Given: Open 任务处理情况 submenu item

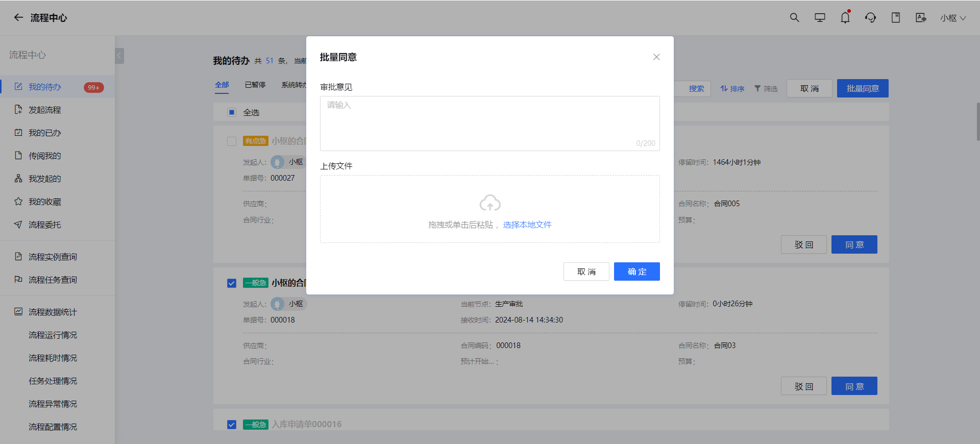Looking at the screenshot, I should coord(57,381).
